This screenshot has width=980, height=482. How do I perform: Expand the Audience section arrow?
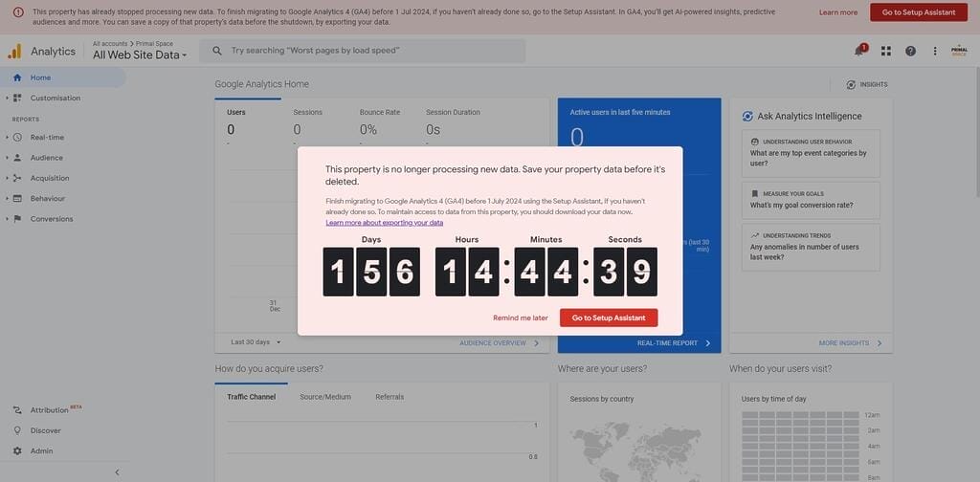tap(7, 158)
